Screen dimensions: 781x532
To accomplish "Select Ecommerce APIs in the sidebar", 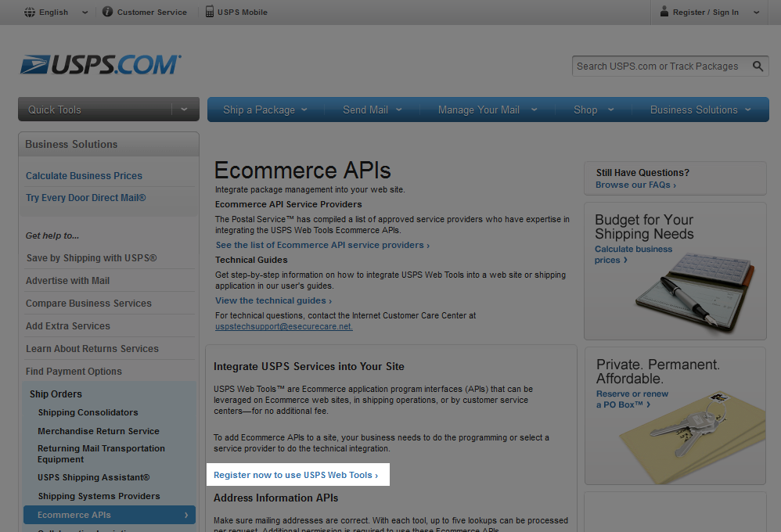I will [109, 515].
